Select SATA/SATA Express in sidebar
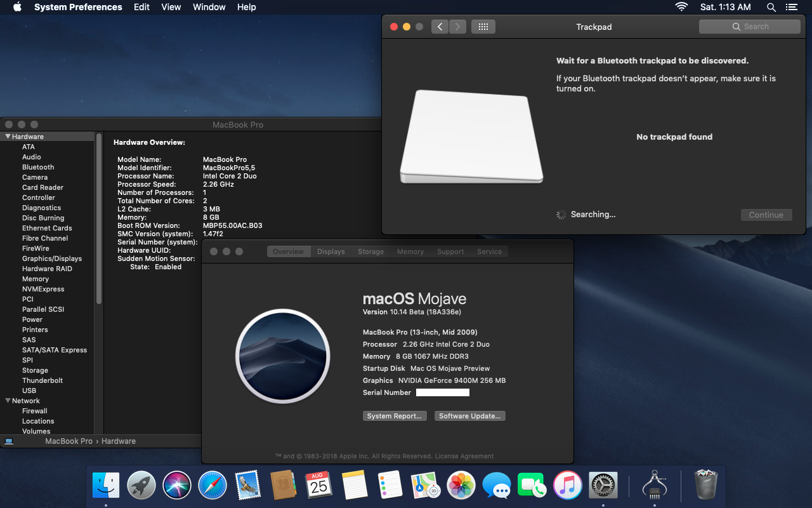Screen dimensions: 812x508 pyautogui.click(x=55, y=350)
